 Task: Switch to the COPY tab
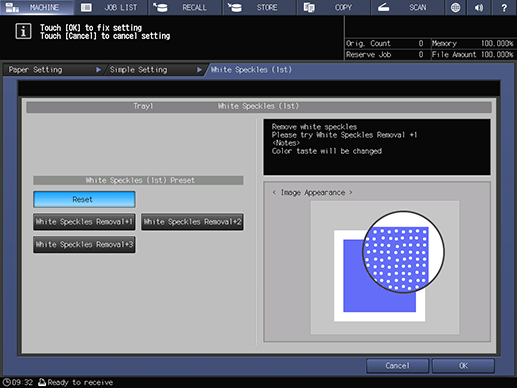pos(334,7)
